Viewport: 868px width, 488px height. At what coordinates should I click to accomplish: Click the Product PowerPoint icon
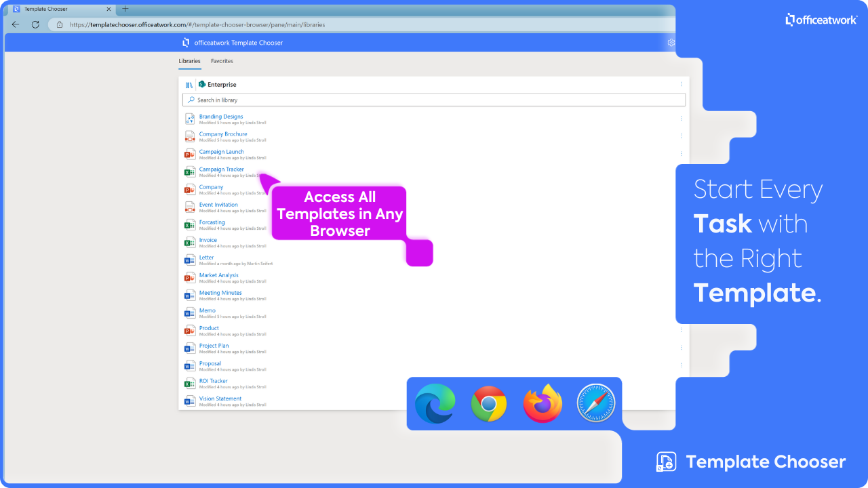pos(190,330)
